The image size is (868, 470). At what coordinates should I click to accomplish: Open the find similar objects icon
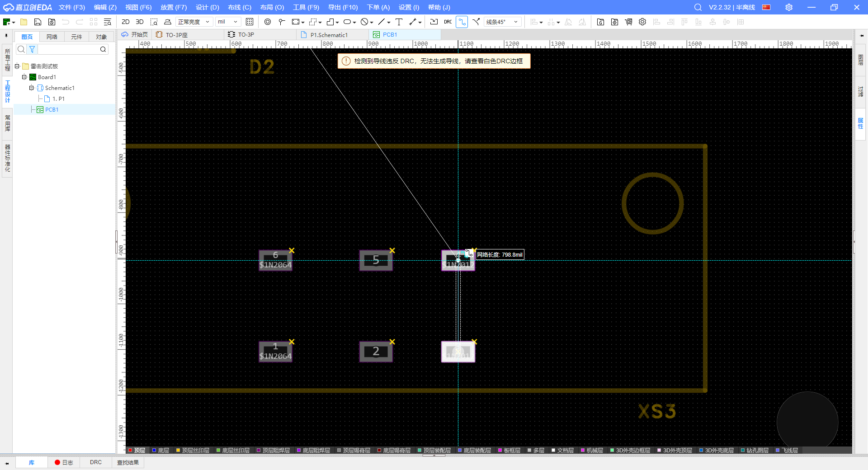point(108,22)
